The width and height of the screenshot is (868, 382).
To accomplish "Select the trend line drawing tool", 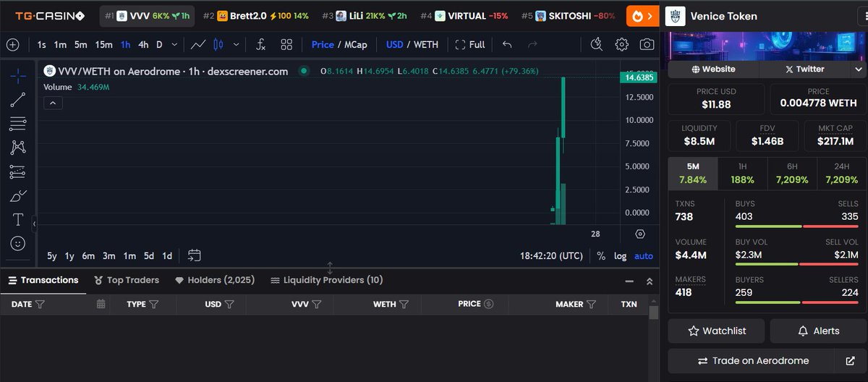I will click(x=18, y=100).
